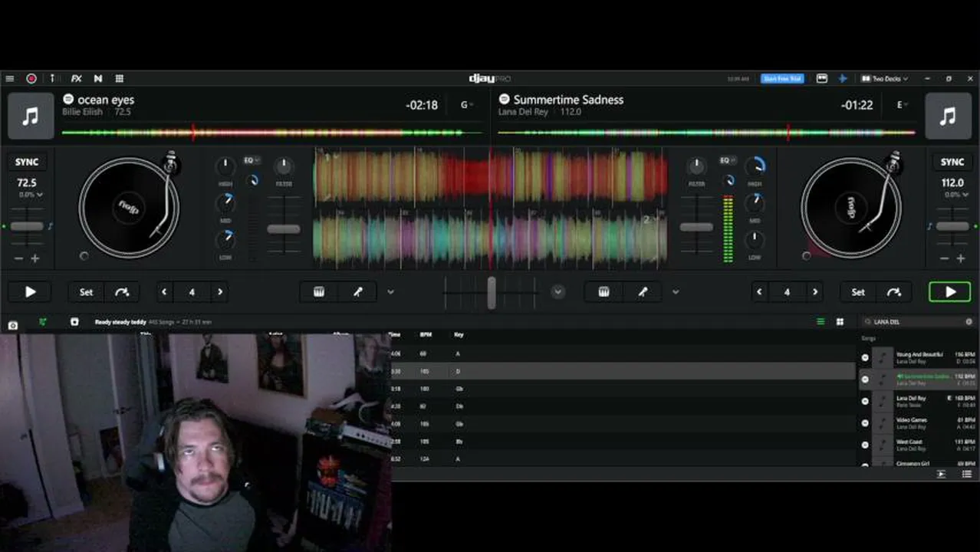This screenshot has height=552, width=980.
Task: Toggle the left deck slip mode circle
Action: pyautogui.click(x=84, y=256)
